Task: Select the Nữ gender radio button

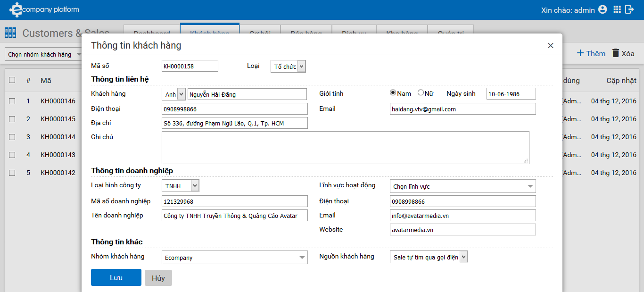Action: click(x=421, y=93)
